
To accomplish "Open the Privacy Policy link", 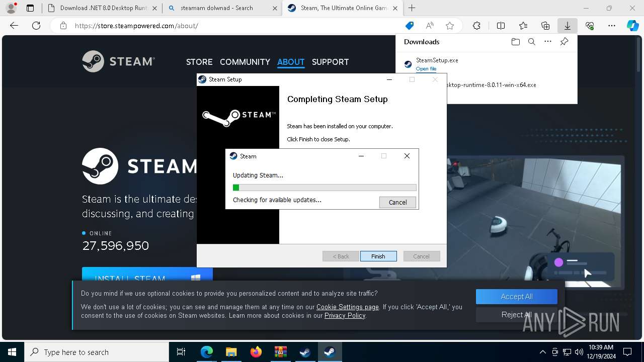I will pos(345,315).
